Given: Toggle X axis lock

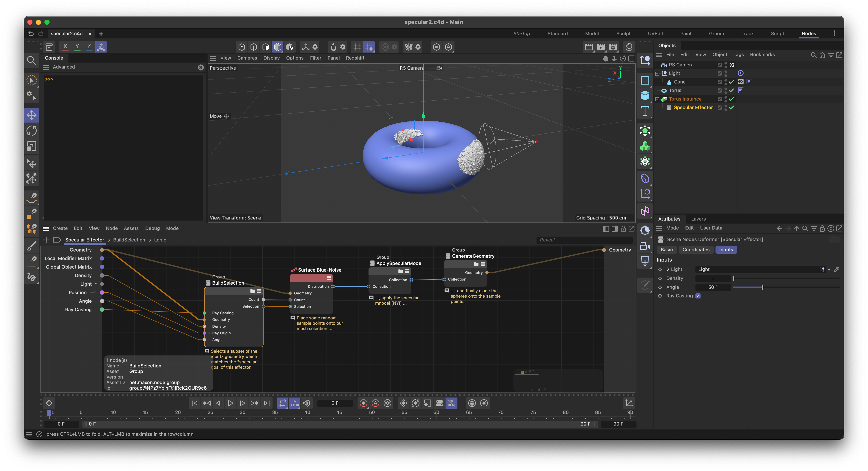Looking at the screenshot, I should coord(65,47).
